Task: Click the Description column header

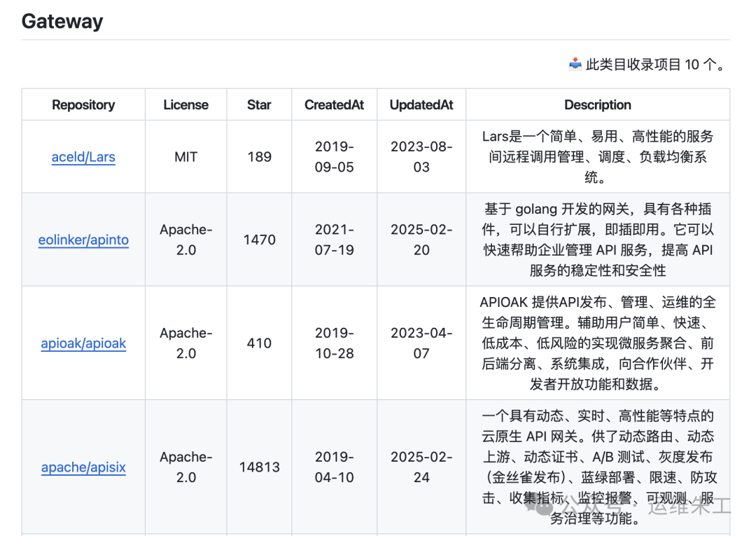Action: [x=598, y=104]
